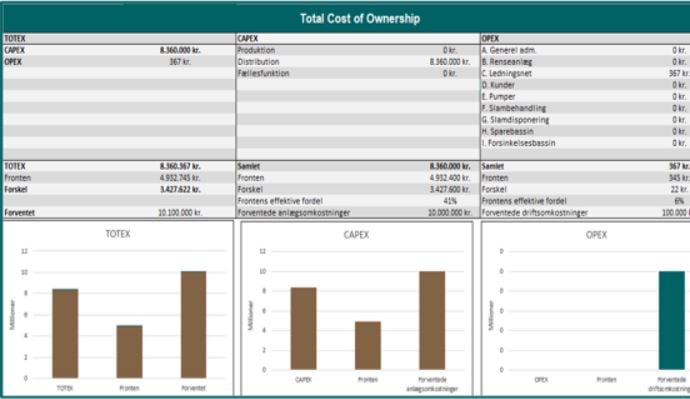Select the A. Generel adm. row
Screen dimensions: 690x399
tap(585, 50)
